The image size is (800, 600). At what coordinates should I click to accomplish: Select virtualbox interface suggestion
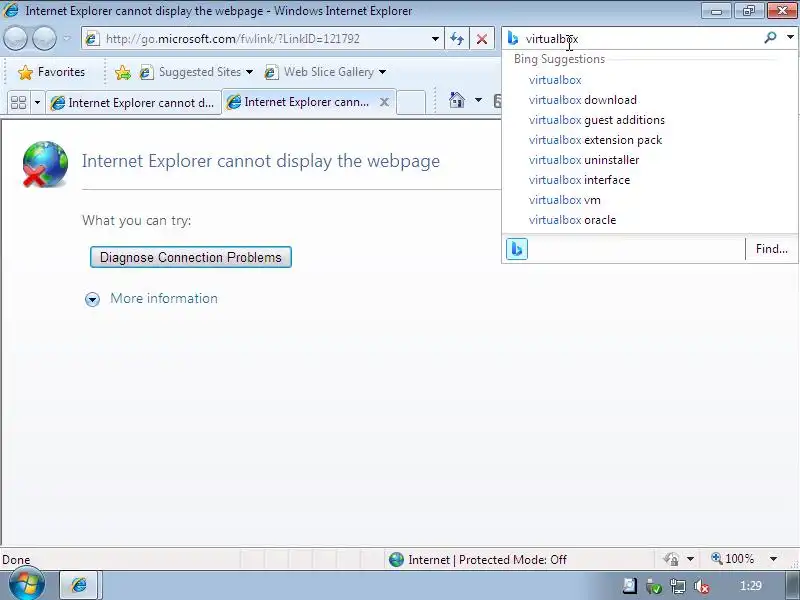pyautogui.click(x=579, y=180)
